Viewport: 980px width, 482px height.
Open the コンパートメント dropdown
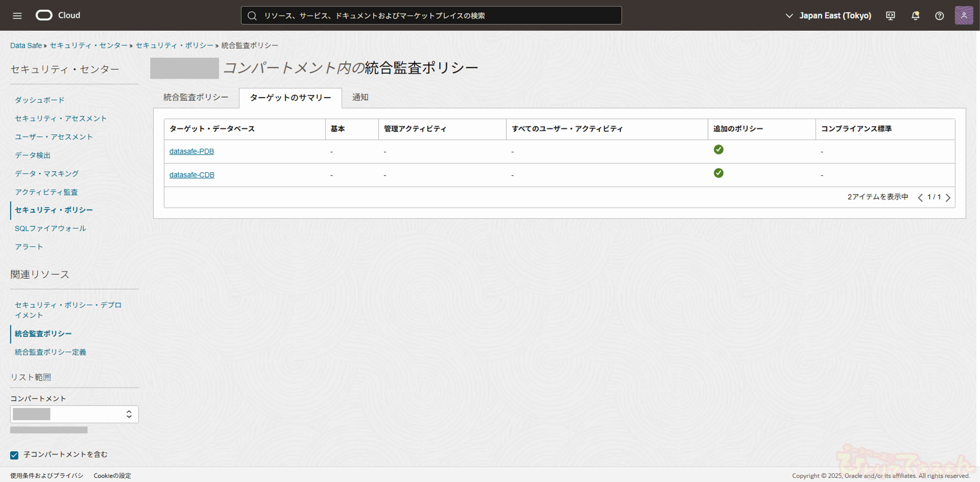point(74,414)
